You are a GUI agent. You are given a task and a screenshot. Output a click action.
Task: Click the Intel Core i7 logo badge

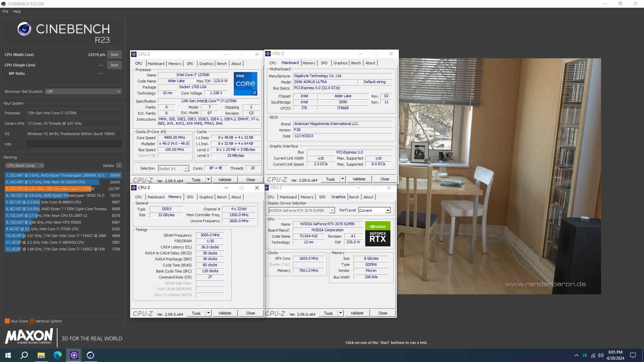[x=245, y=84]
